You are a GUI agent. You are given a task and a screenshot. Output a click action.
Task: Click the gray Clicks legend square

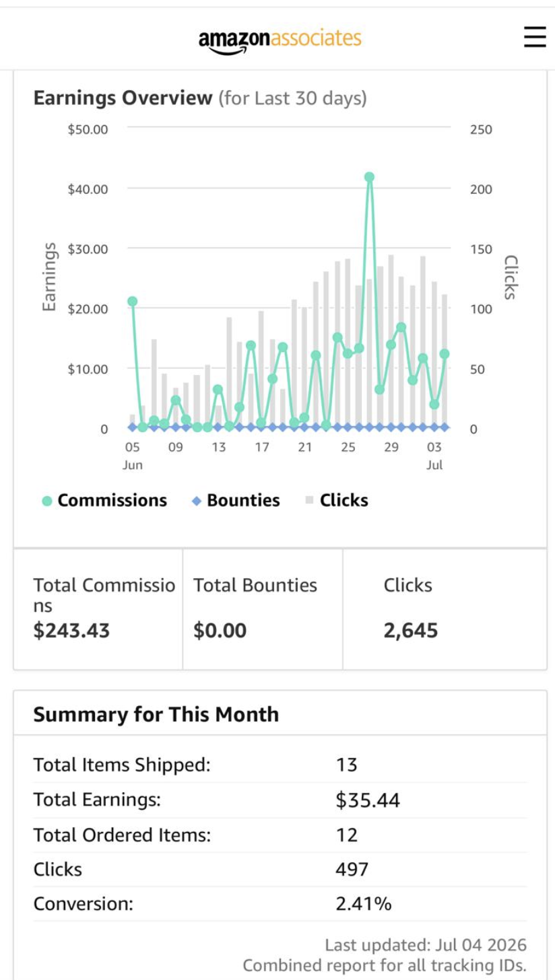pyautogui.click(x=309, y=501)
